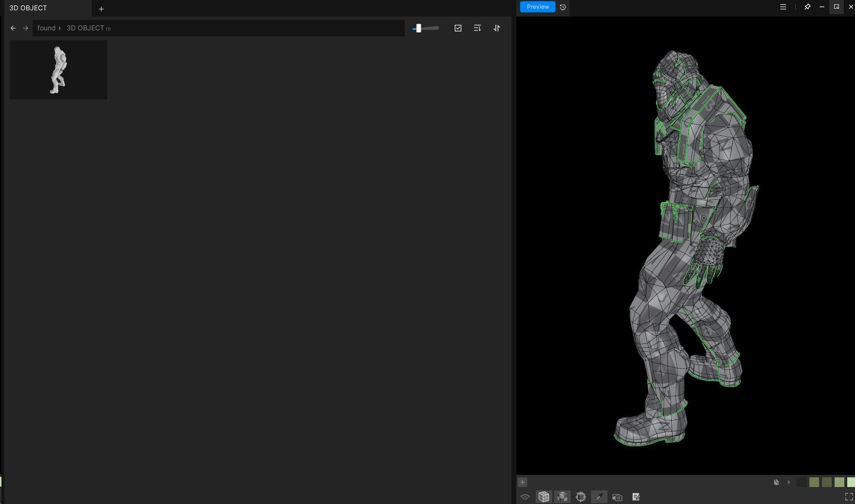Toggle the sort order arrows

click(x=497, y=28)
